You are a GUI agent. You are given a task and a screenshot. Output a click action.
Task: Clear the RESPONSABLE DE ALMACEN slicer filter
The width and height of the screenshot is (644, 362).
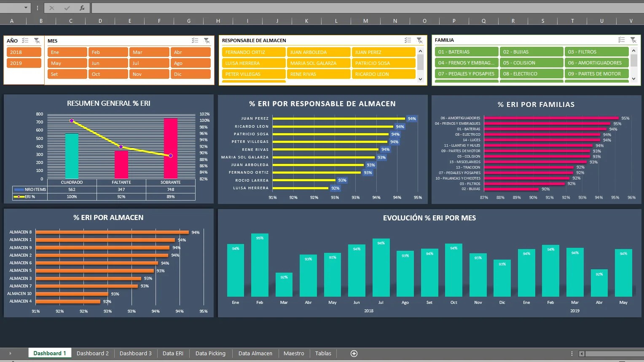420,40
